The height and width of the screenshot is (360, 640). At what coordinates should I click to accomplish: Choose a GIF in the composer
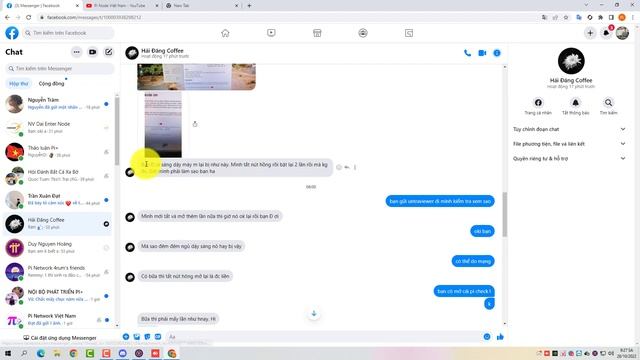(158, 337)
